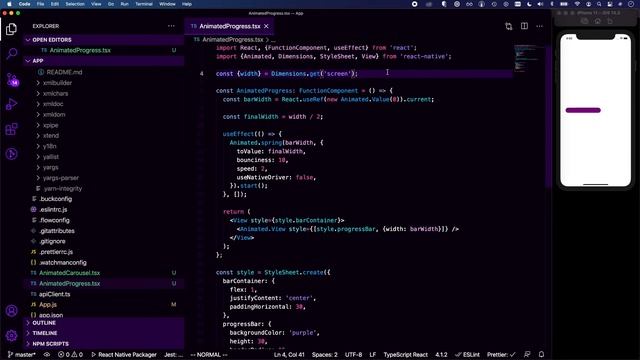Open editor more actions ellipsis
The image size is (640, 360).
point(540,26)
